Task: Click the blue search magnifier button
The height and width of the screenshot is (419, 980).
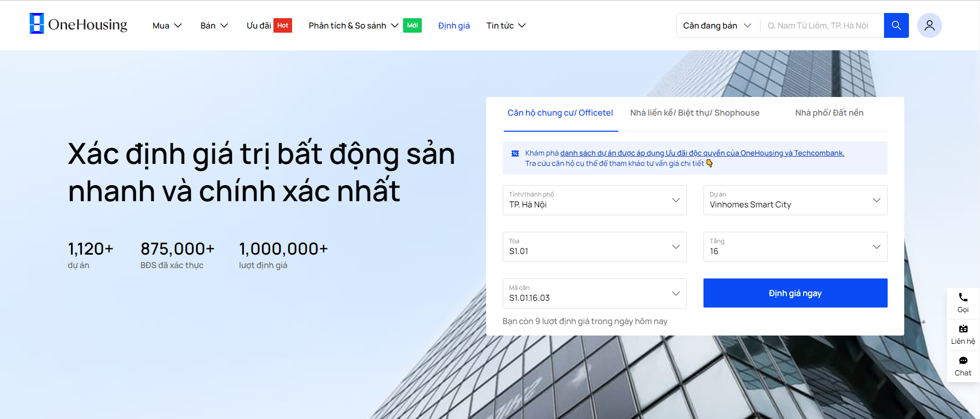Action: (896, 25)
